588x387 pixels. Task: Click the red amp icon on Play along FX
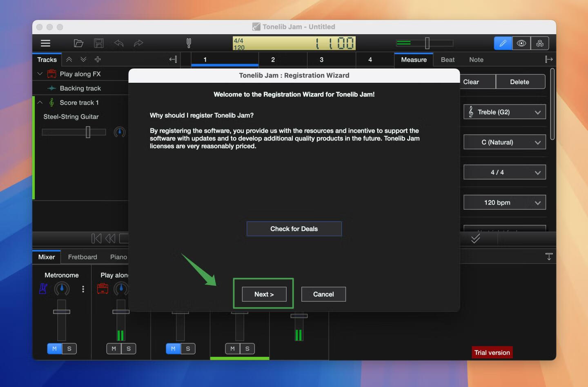[x=51, y=74]
